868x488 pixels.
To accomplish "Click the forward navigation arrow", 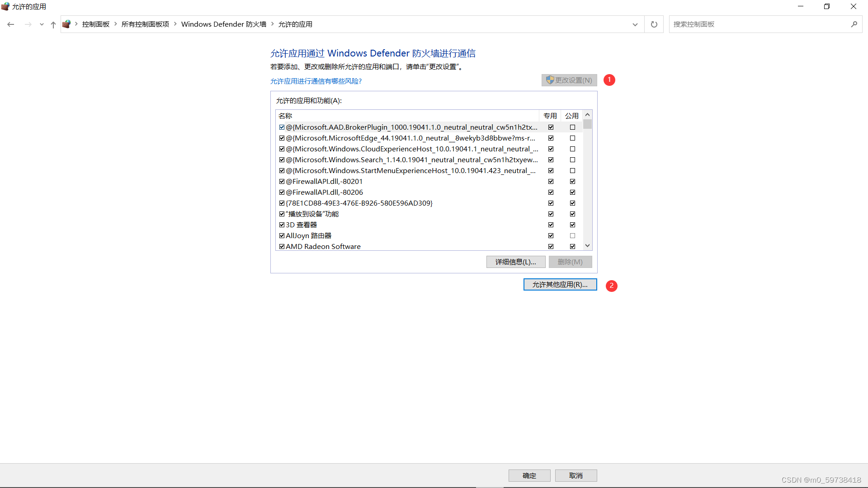I will (x=28, y=24).
